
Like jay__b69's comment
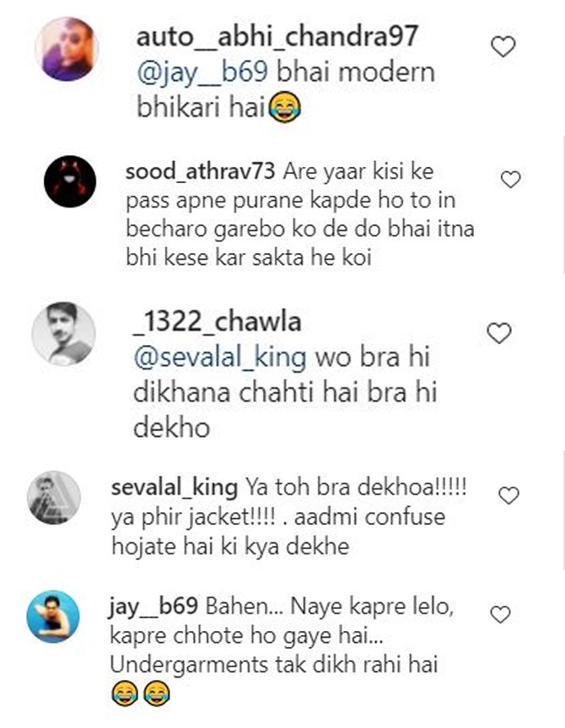[x=501, y=615]
